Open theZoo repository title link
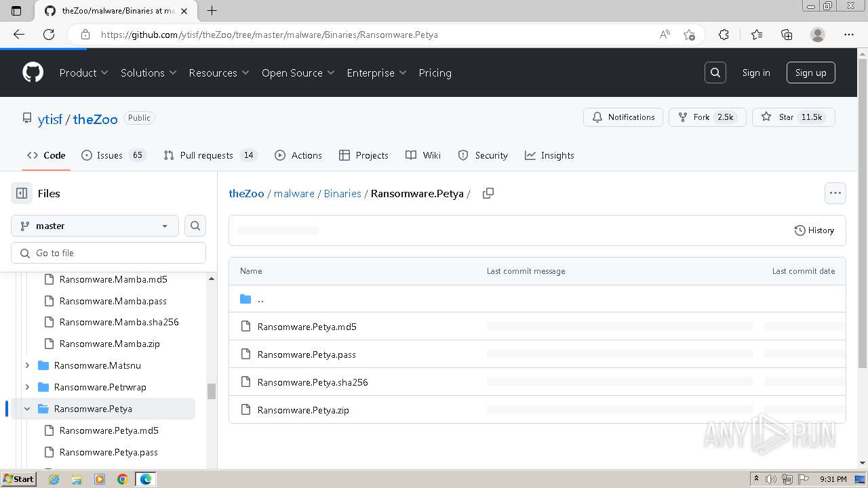This screenshot has height=488, width=868. pos(96,119)
